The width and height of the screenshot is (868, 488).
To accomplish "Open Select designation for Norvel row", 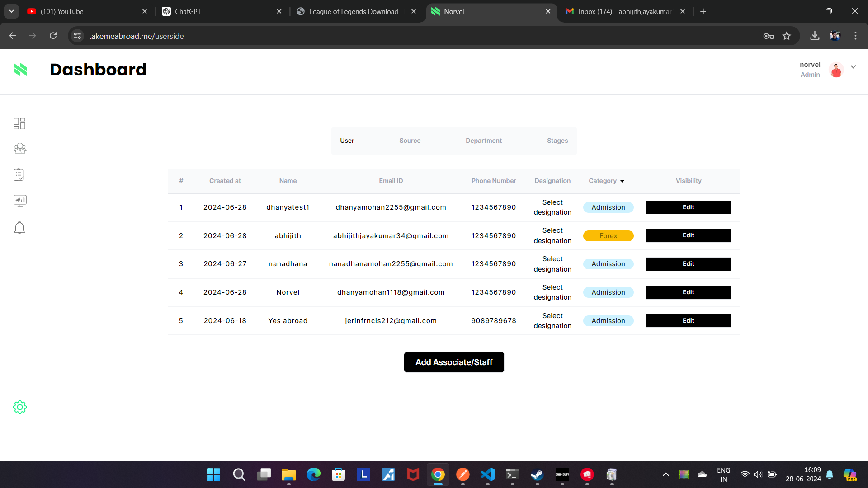I will (552, 292).
